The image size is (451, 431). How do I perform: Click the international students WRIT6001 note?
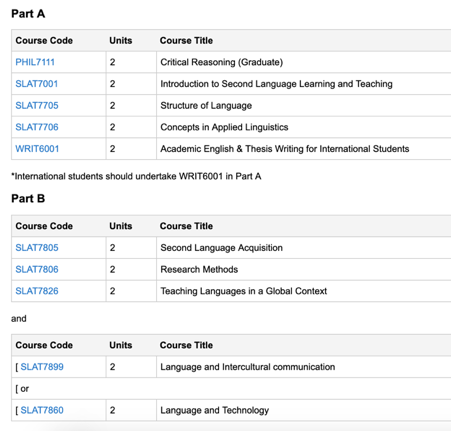click(136, 176)
